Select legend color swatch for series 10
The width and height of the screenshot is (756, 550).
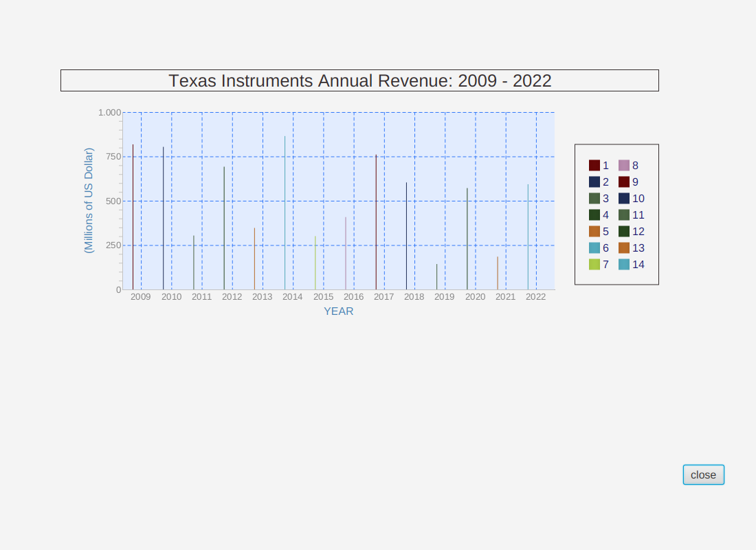(x=624, y=198)
